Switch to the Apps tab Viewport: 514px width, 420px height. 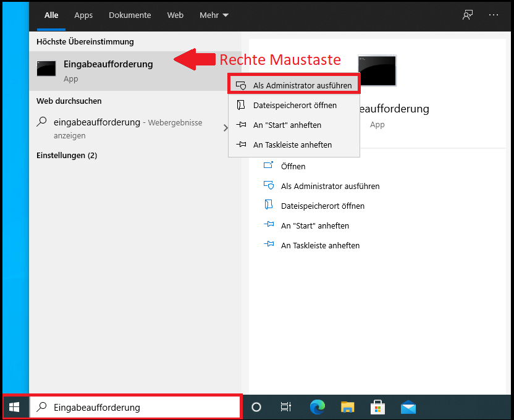[x=83, y=15]
